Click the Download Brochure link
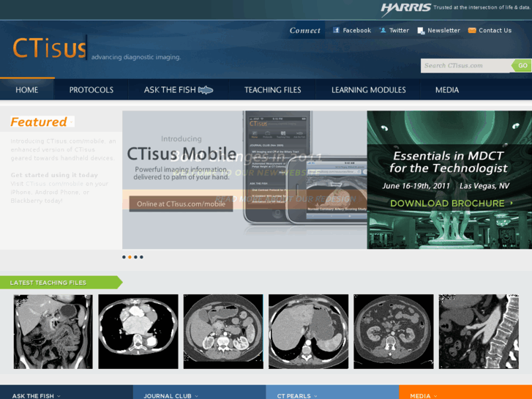The width and height of the screenshot is (532, 399). point(452,203)
